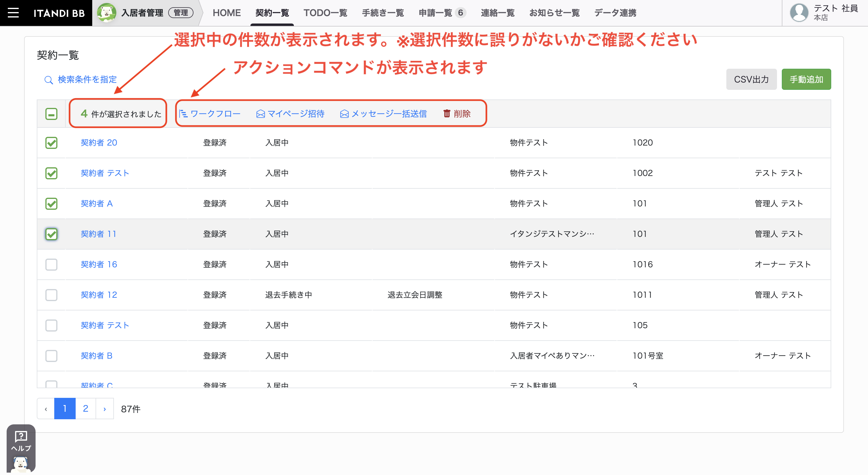Open 契約者 12 contract link

[99, 295]
